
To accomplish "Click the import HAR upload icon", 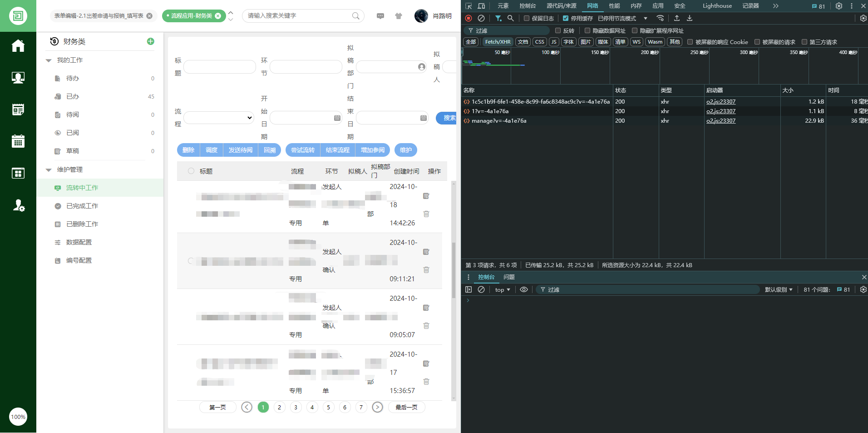I will click(x=677, y=18).
